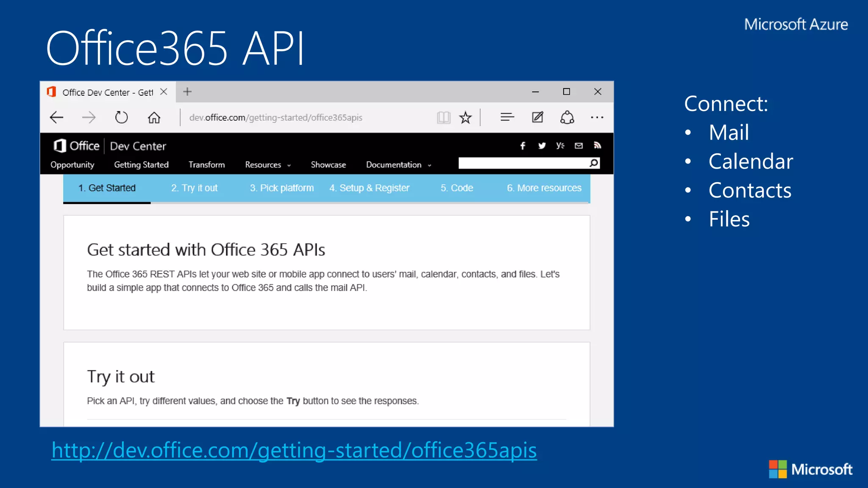Click the Dev Center header text

pos(138,146)
